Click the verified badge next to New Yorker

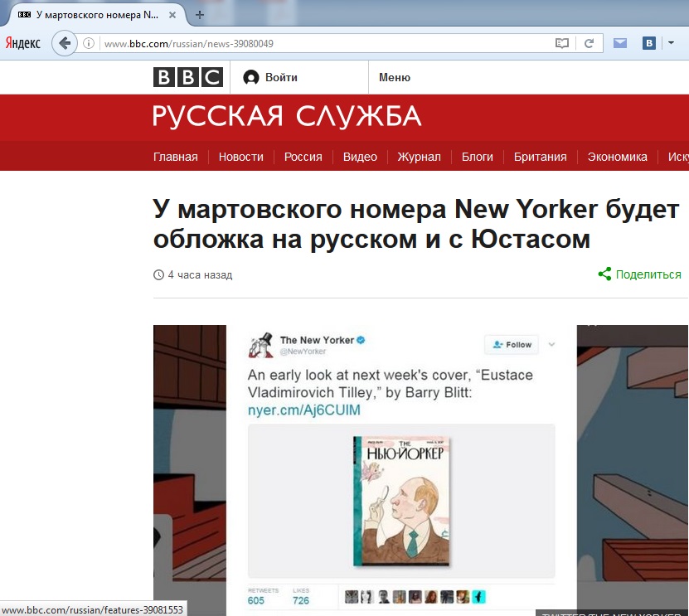[x=361, y=340]
